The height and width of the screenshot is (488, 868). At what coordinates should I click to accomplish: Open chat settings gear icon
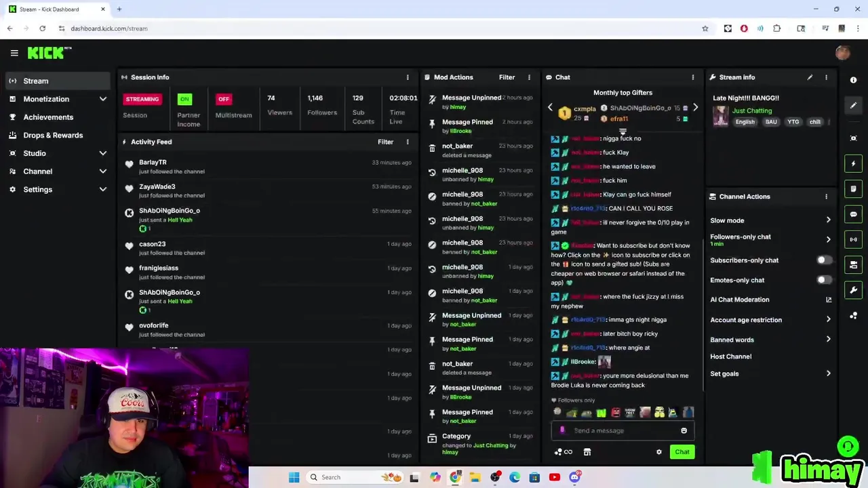point(658,452)
